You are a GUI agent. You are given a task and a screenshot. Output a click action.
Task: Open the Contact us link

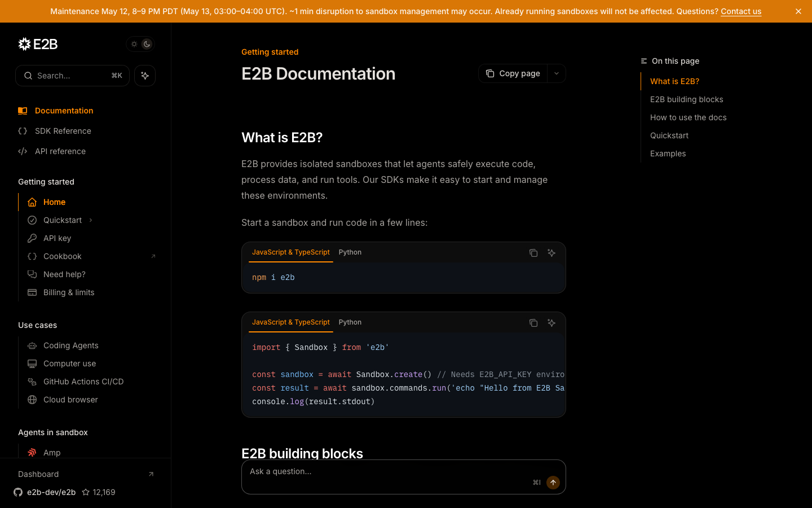click(x=741, y=11)
